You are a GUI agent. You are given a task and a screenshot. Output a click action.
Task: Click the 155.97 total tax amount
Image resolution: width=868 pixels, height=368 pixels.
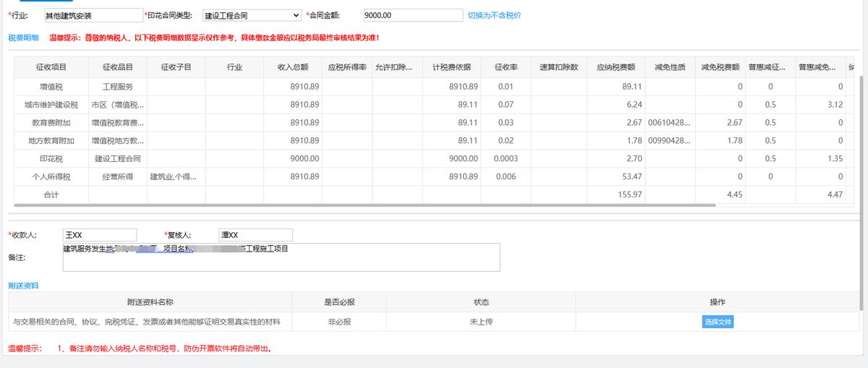630,194
